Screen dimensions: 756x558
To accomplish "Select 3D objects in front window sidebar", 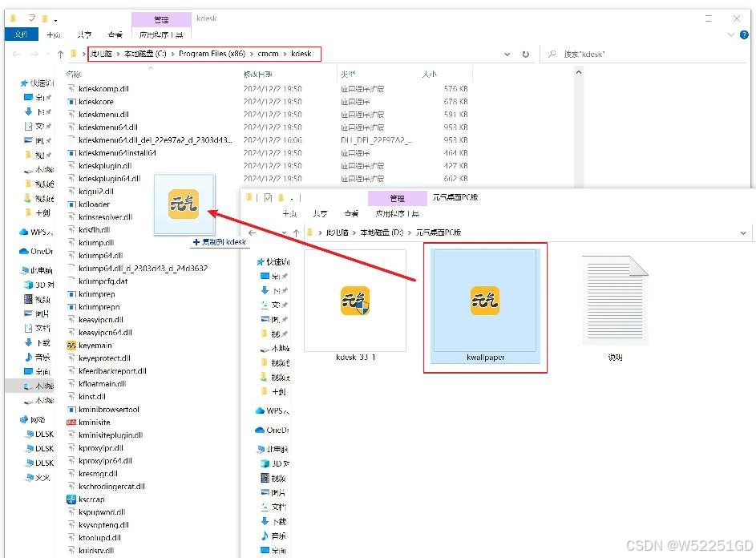I will click(x=275, y=463).
